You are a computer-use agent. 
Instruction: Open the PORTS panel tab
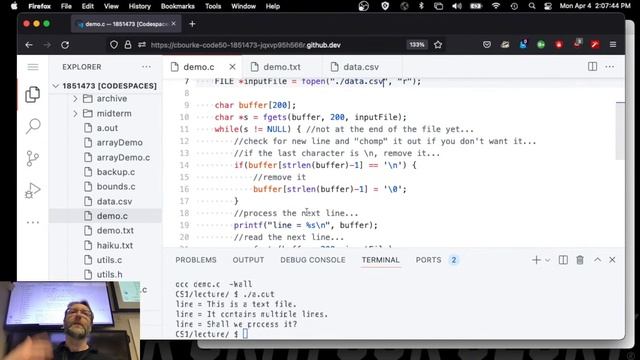(428, 260)
